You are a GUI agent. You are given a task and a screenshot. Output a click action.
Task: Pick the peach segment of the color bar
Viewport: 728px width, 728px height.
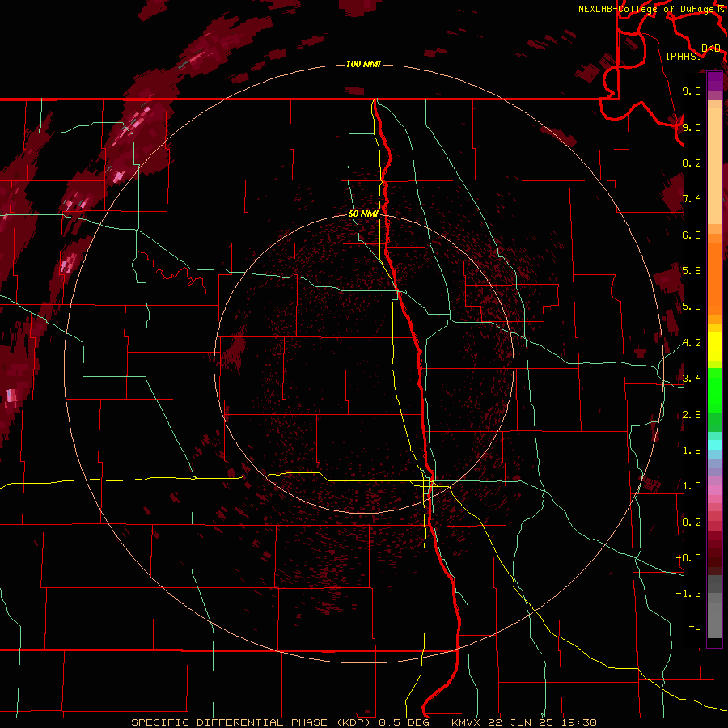point(714,167)
